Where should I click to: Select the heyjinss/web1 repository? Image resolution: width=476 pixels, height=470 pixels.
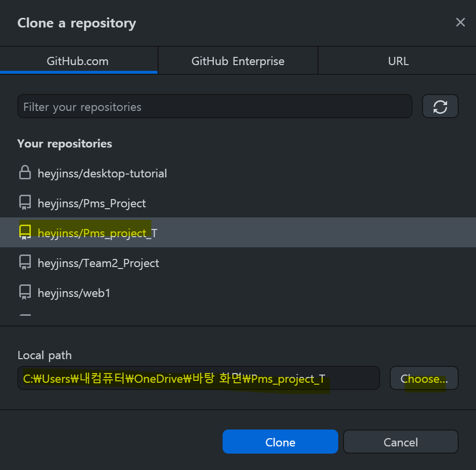[x=238, y=292]
